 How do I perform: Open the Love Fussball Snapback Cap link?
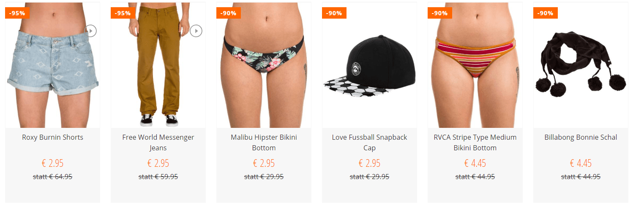coord(370,143)
